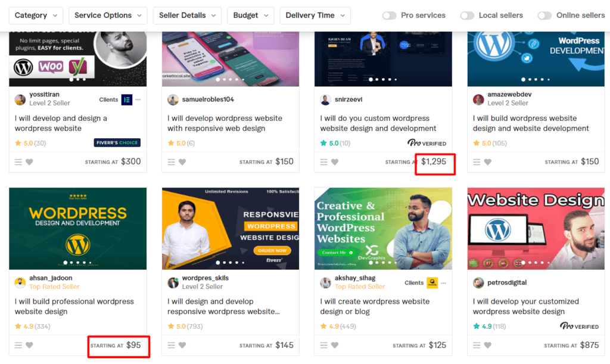610x364 pixels.
Task: Open list menu on akshay_sihag's gig
Action: (323, 345)
